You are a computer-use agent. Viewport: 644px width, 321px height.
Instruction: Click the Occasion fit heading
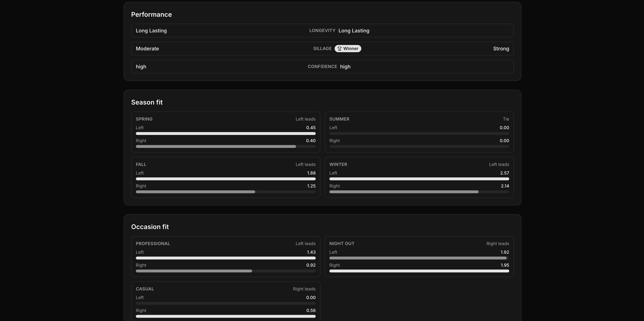[150, 227]
